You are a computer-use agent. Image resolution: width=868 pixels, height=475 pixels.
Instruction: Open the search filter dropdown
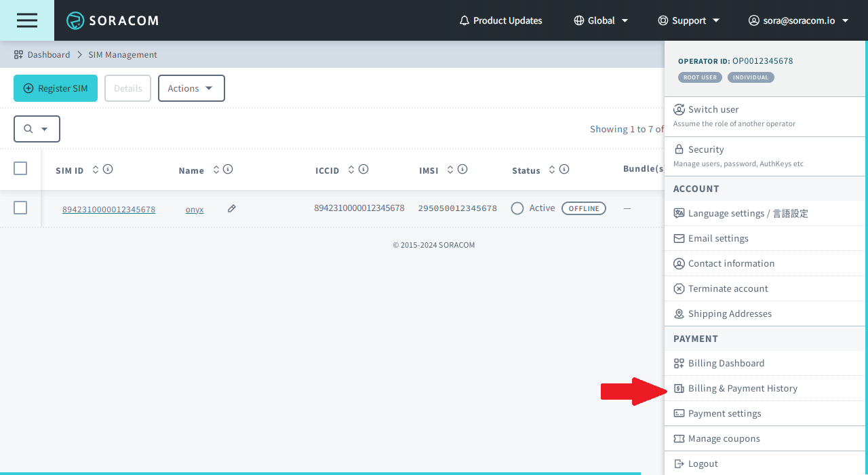(37, 129)
